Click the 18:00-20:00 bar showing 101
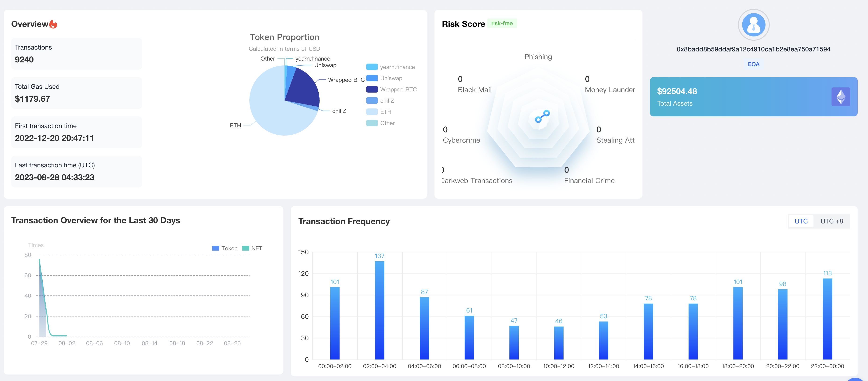Viewport: 868px width, 381px height. (738, 323)
